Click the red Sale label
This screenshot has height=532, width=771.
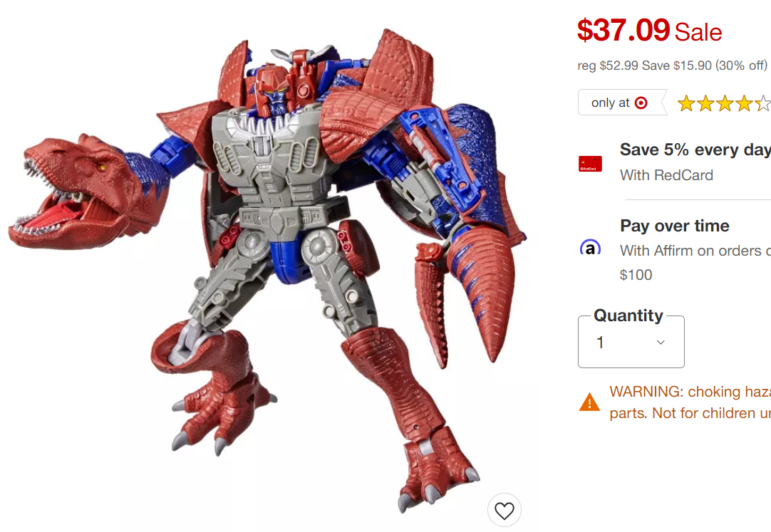tap(698, 33)
